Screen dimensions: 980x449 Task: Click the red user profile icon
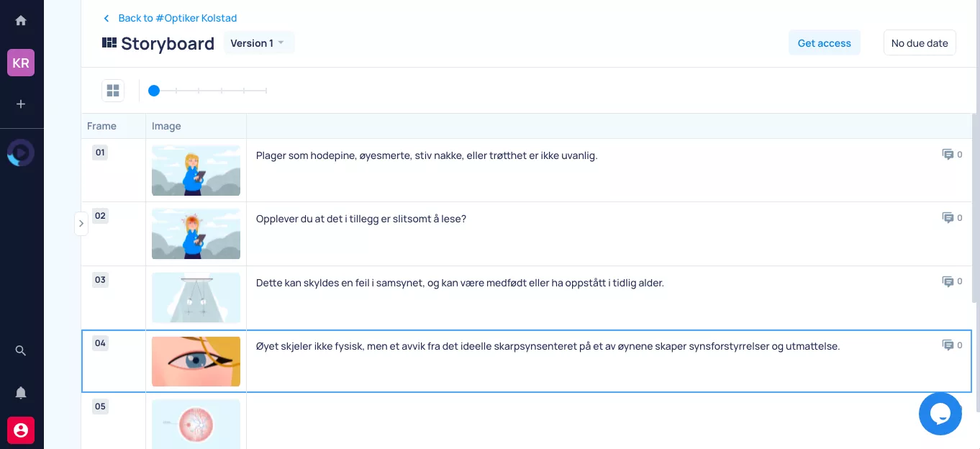(x=21, y=430)
